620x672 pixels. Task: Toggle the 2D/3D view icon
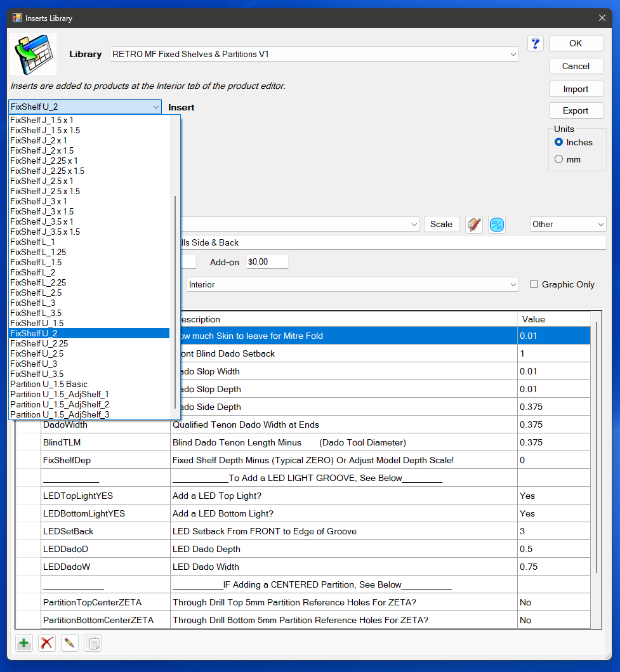497,225
